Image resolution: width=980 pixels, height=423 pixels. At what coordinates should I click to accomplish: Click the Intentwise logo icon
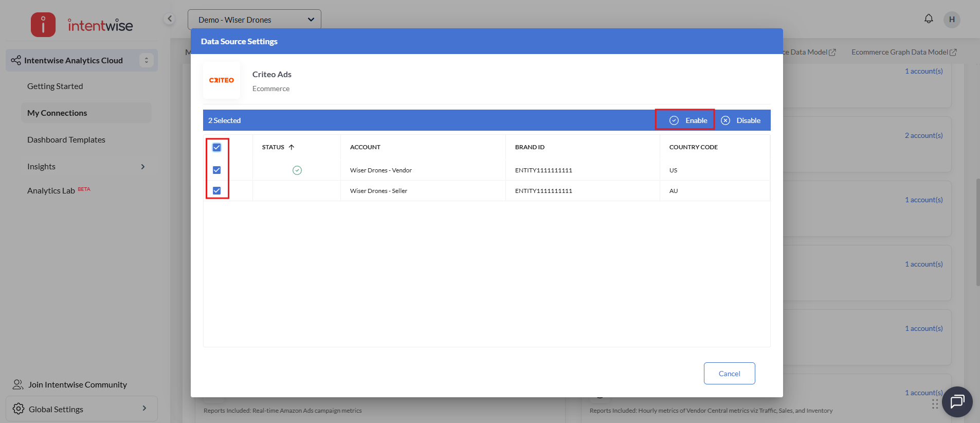[x=43, y=25]
